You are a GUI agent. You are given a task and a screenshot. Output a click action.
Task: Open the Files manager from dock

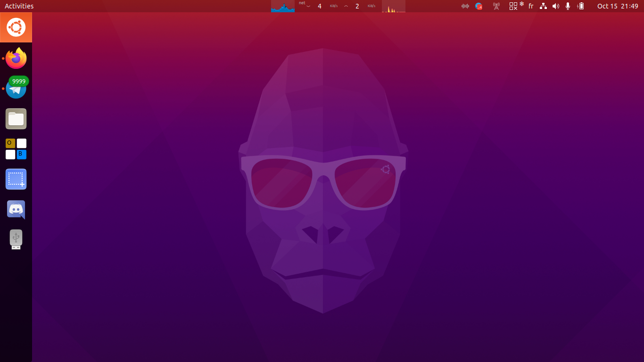click(16, 119)
